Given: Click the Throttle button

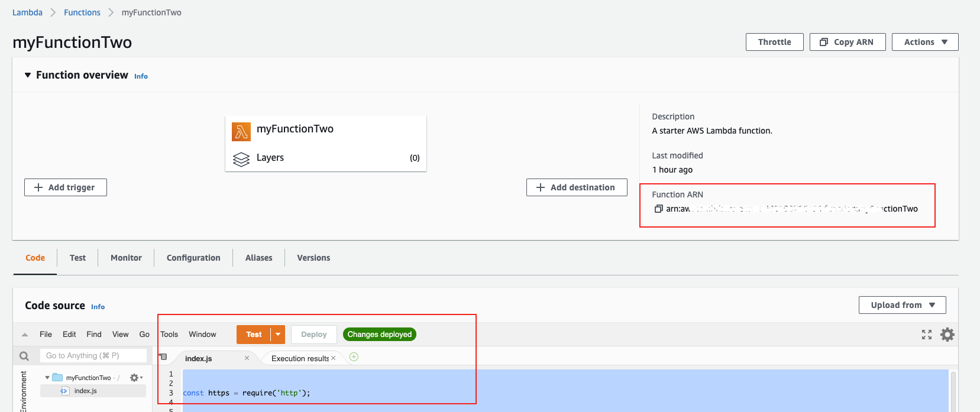Looking at the screenshot, I should click(774, 42).
